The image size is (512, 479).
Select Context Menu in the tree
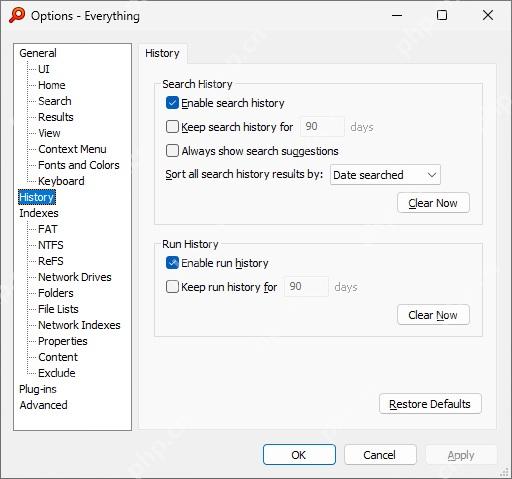(72, 149)
